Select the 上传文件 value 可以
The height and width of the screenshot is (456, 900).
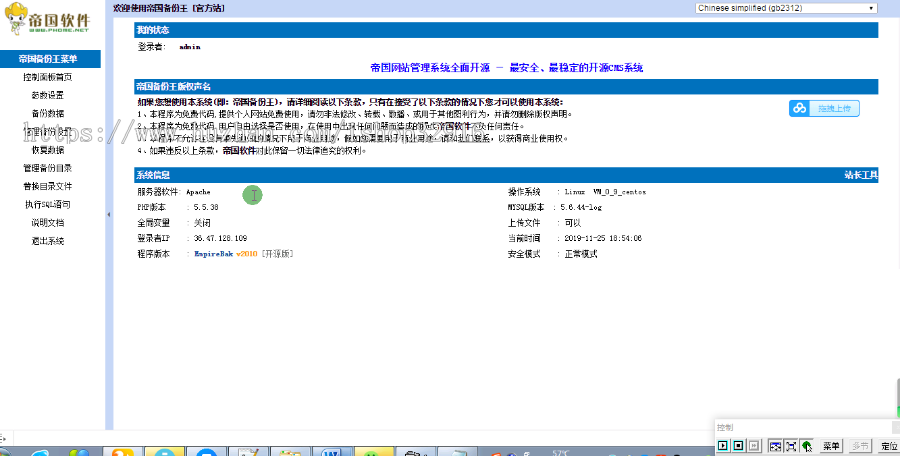(x=573, y=223)
